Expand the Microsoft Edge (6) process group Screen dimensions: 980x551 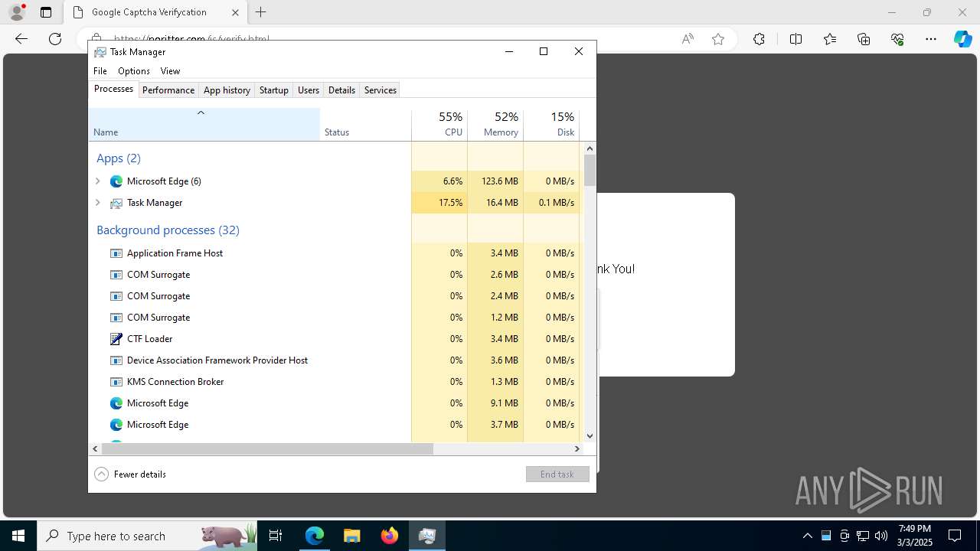(98, 181)
